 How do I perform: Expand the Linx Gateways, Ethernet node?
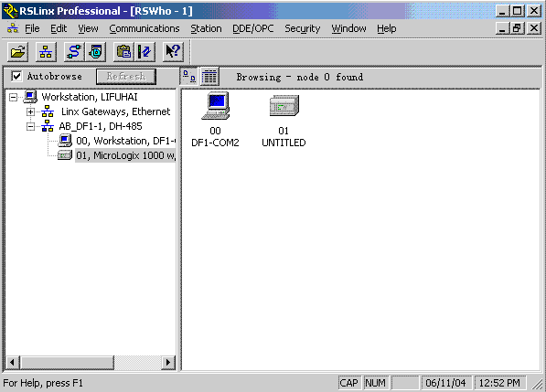pos(31,111)
